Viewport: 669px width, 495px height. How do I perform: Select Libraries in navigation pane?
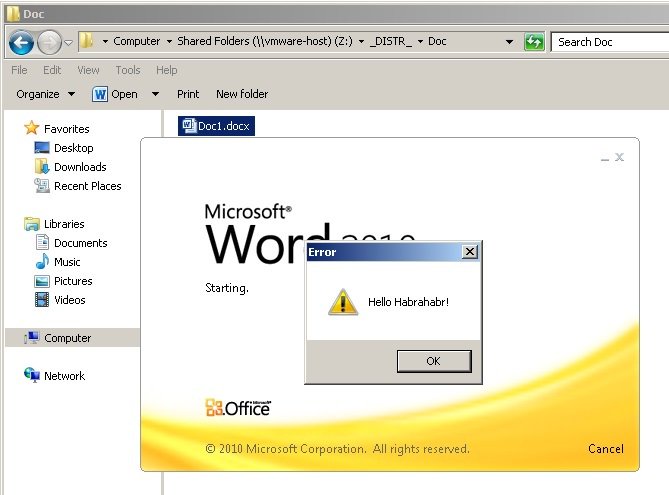click(x=64, y=224)
